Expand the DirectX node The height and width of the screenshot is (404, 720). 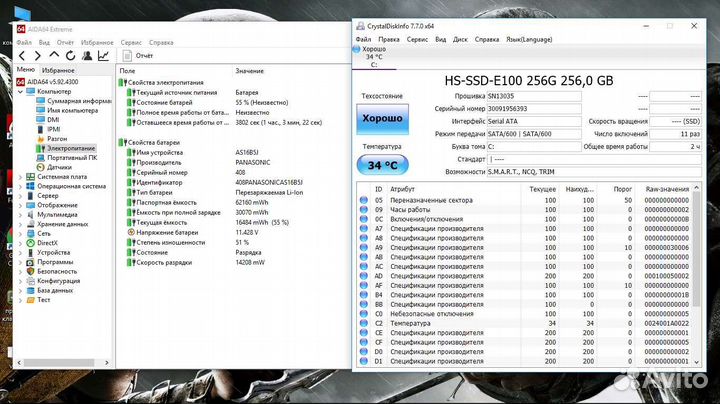point(20,243)
